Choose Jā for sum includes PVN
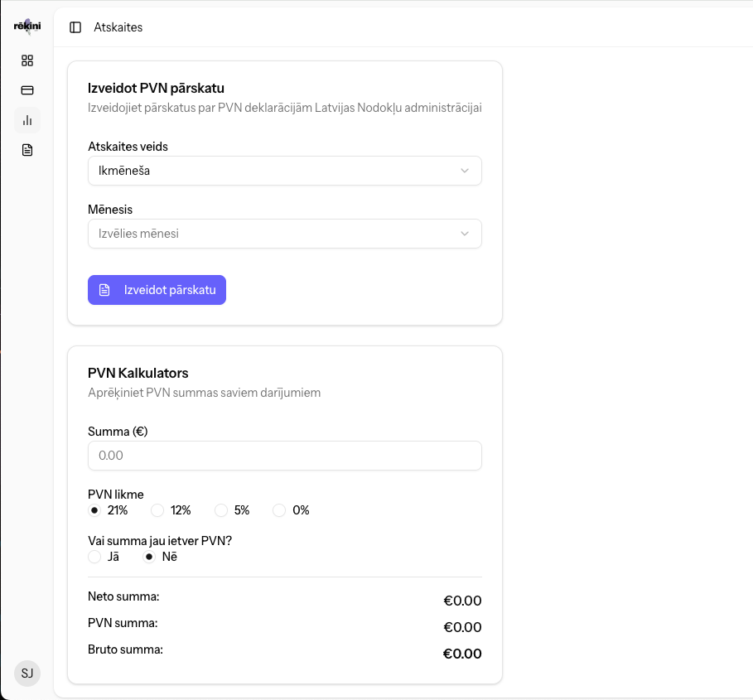This screenshot has height=700, width=753. (94, 557)
